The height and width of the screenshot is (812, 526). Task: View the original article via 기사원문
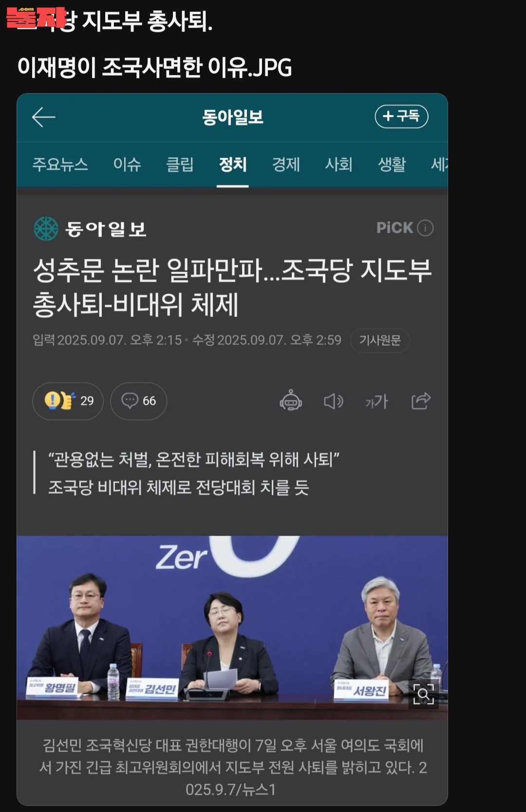(380, 340)
